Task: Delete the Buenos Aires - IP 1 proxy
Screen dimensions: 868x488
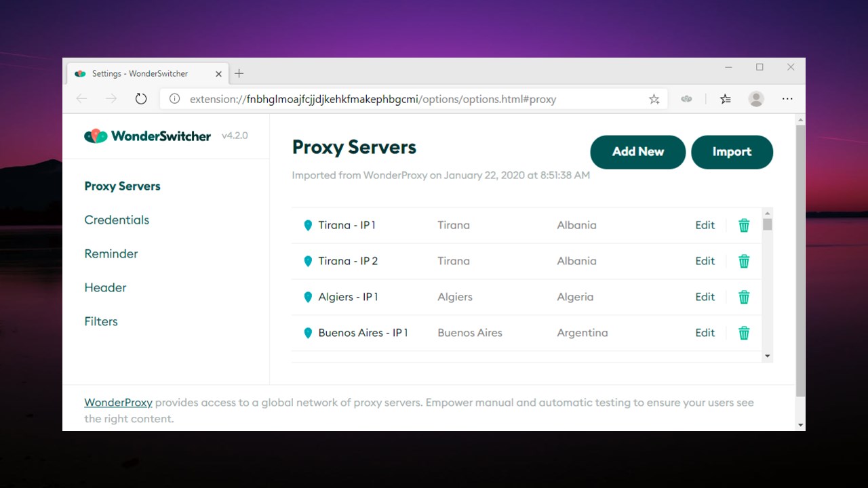Action: [744, 333]
